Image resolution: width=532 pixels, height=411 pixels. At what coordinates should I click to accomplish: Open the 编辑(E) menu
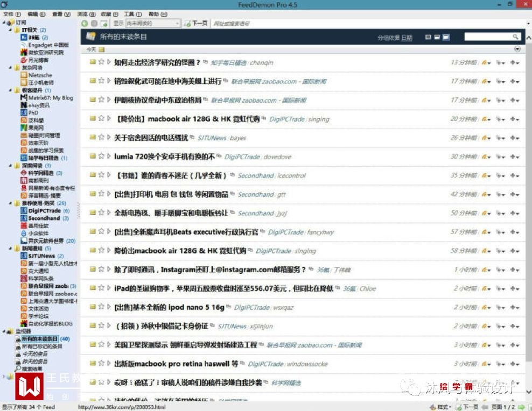(36, 14)
